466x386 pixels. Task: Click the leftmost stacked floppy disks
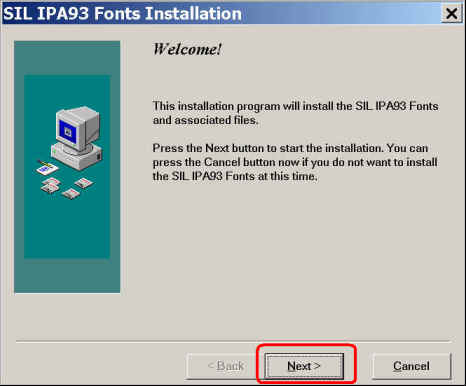click(50, 185)
